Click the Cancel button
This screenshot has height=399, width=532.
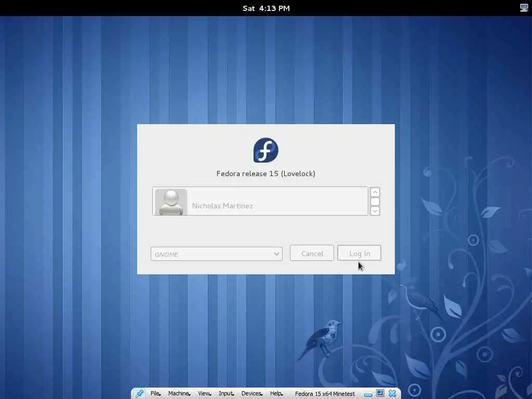point(312,253)
